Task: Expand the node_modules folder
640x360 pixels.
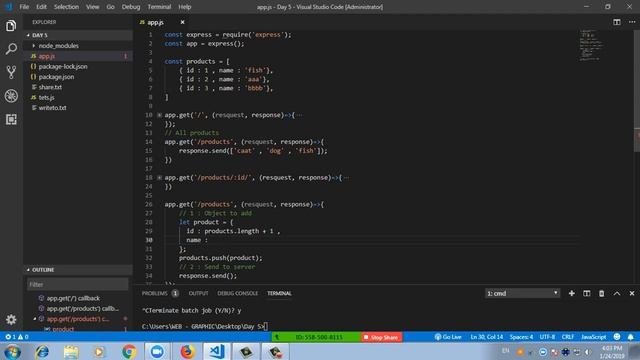Action: (34, 46)
